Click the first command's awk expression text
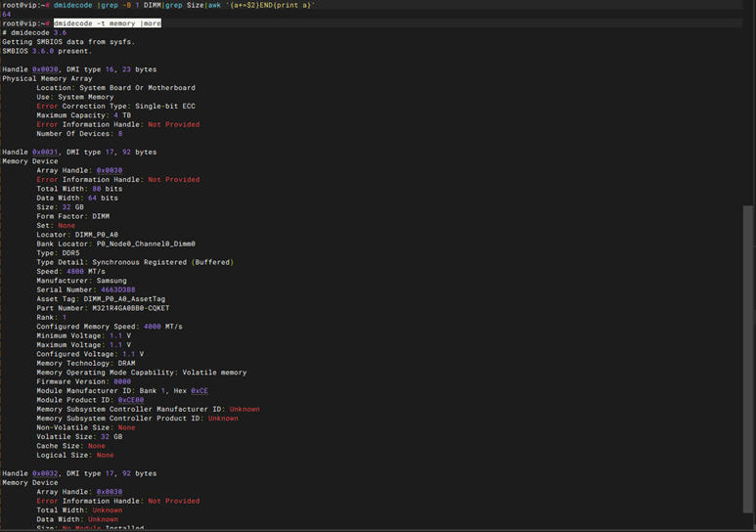The height and width of the screenshot is (532, 756). pos(270,5)
